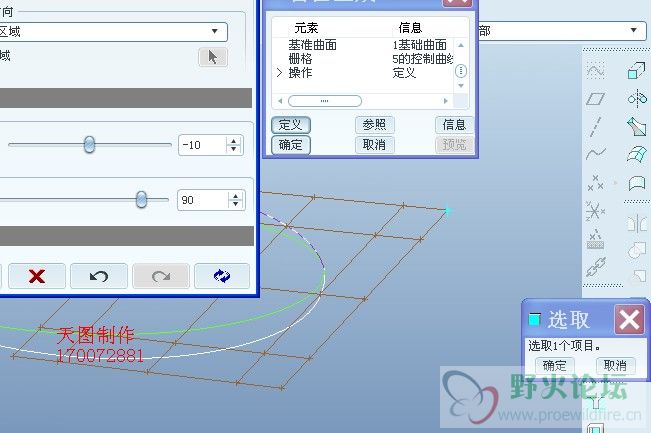The height and width of the screenshot is (433, 651).
Task: Click the 信息 button in element dialog
Action: coord(454,125)
